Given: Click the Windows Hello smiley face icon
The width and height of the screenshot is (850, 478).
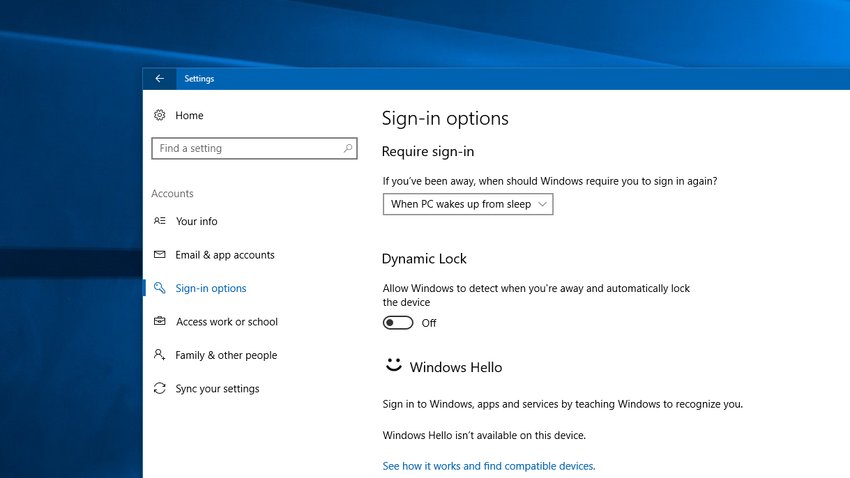Looking at the screenshot, I should [394, 365].
